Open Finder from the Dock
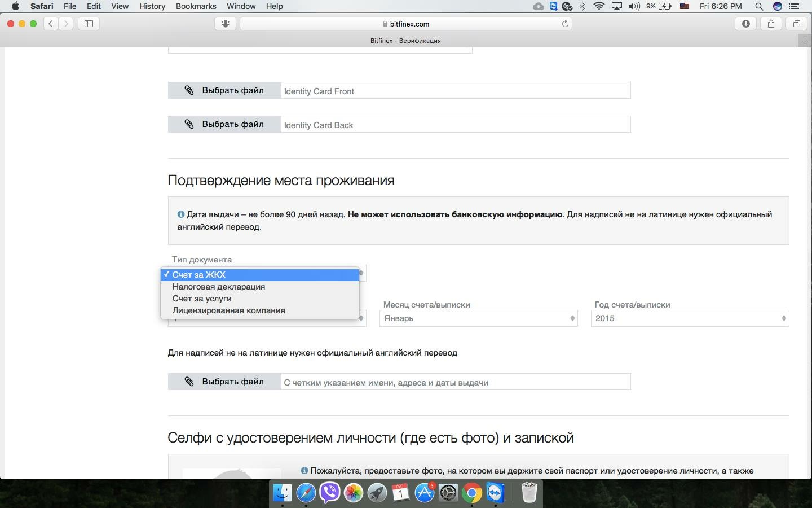 click(x=283, y=493)
